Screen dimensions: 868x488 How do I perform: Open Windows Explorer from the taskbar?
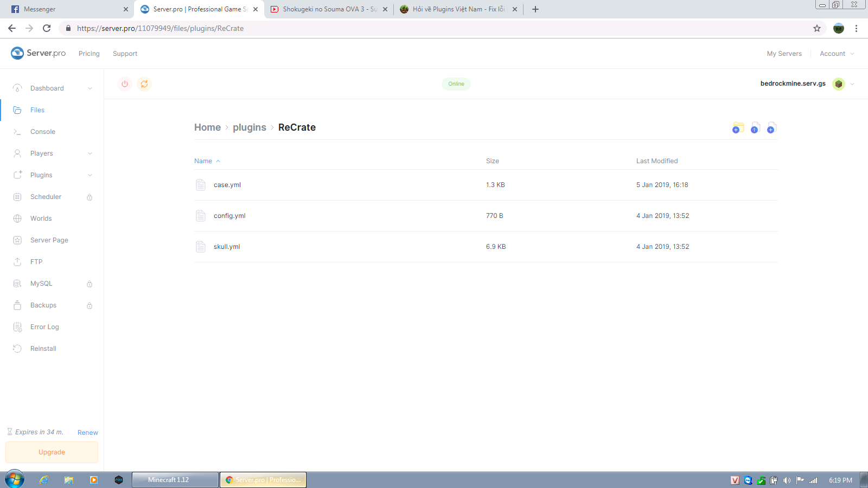tap(69, 480)
